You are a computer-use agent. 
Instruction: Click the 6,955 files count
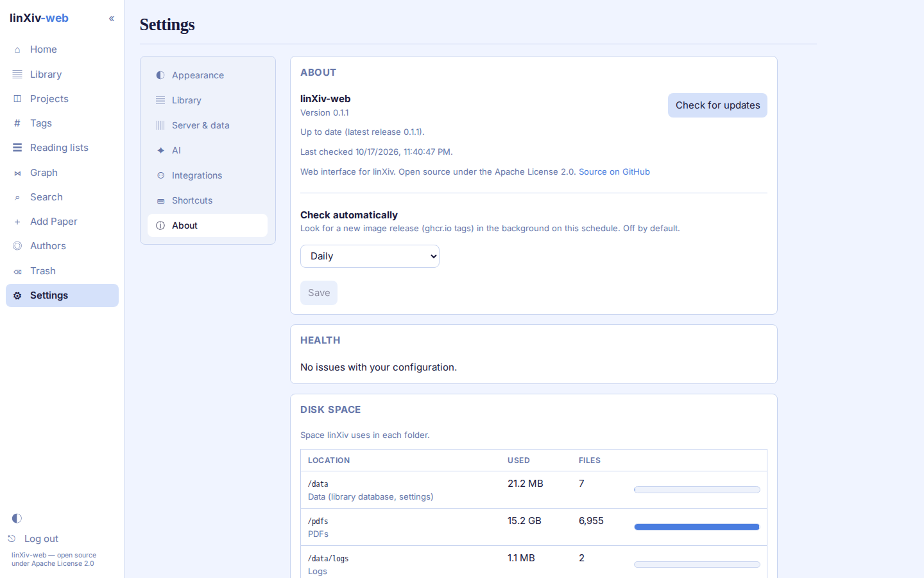(x=591, y=521)
